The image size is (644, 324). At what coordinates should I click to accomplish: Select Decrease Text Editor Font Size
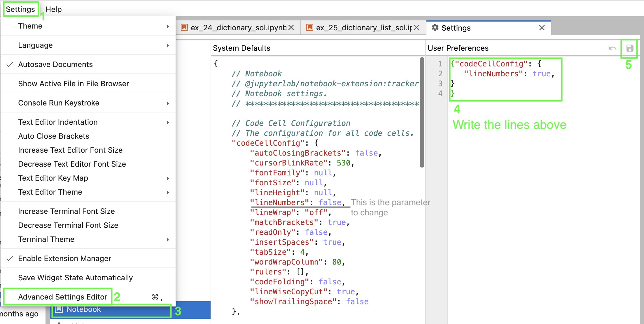click(x=88, y=164)
